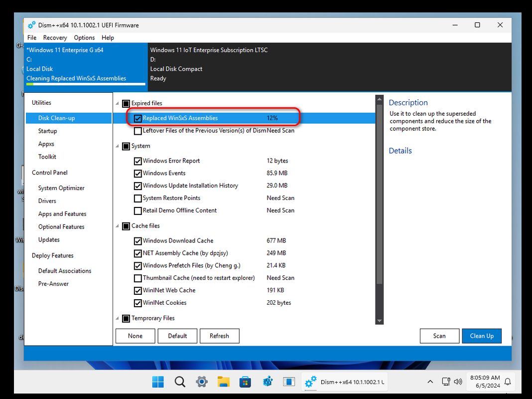The width and height of the screenshot is (532, 399).
Task: Uncheck Replaced WinSxS Assemblies
Action: [138, 118]
